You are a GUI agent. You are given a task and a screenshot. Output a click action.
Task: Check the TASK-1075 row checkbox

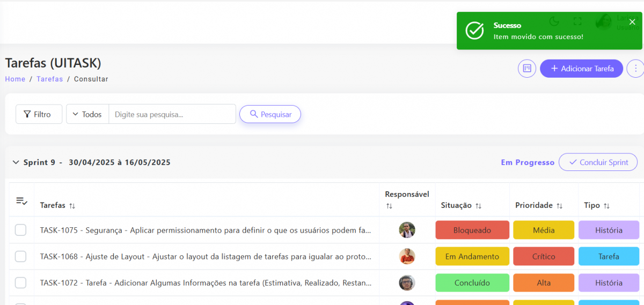20,230
